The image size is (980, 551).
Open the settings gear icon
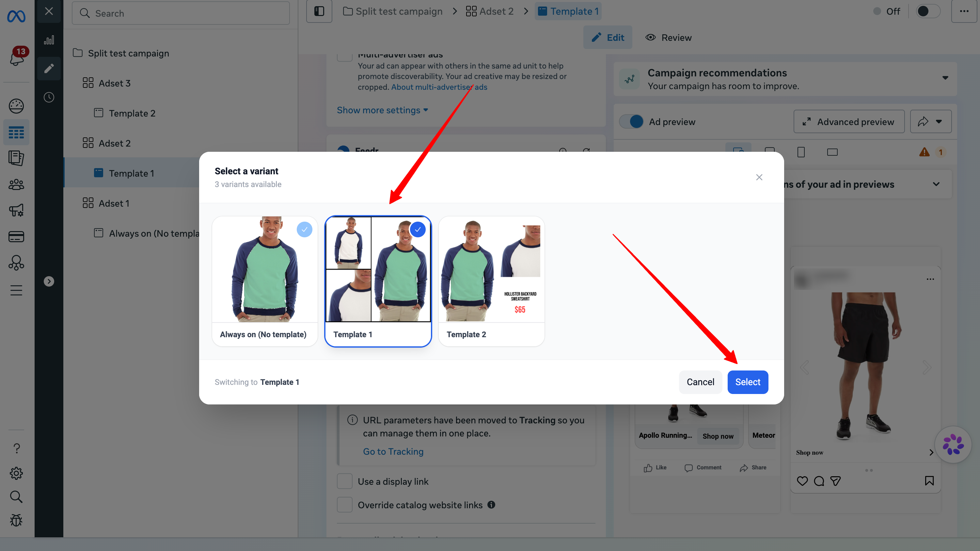16,473
